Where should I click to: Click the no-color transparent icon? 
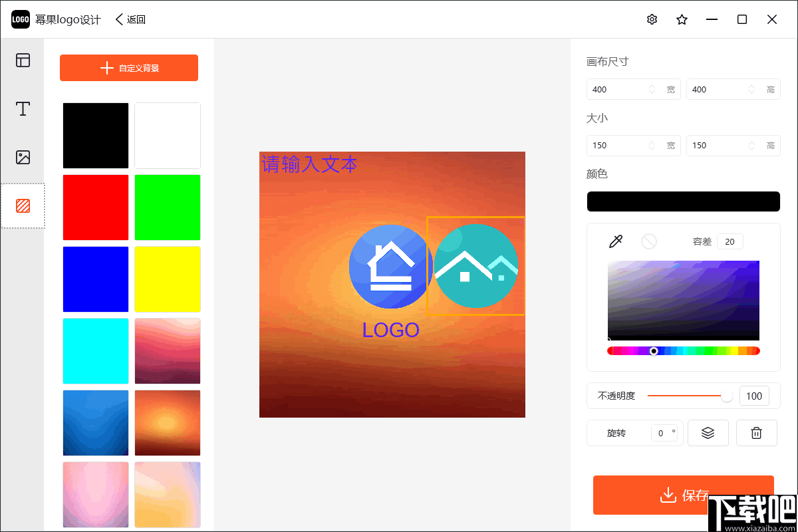pos(649,241)
